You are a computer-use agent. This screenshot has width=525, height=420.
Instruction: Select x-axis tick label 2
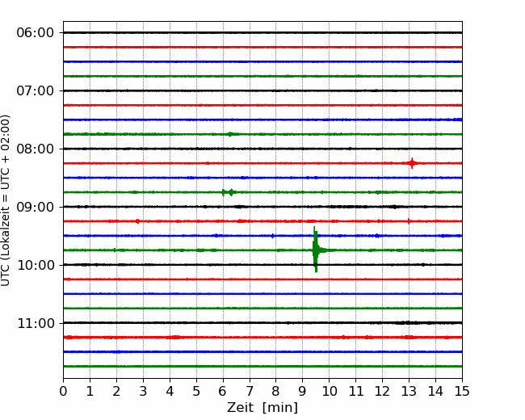[x=116, y=391]
